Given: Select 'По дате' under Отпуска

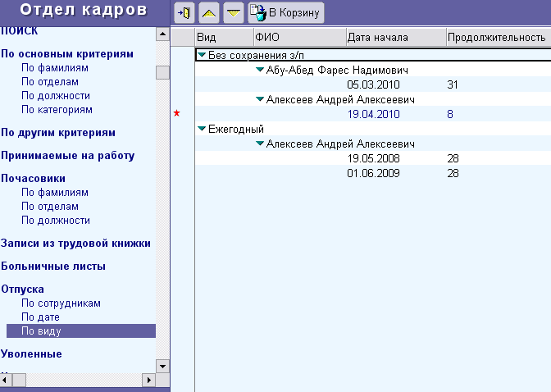Looking at the screenshot, I should [40, 317].
